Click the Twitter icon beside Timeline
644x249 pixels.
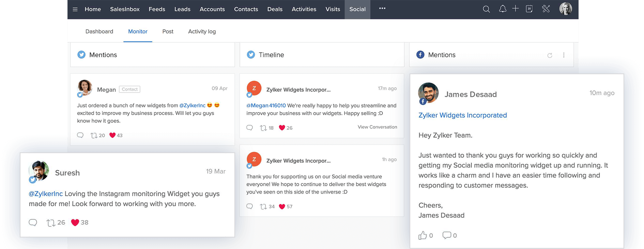tap(251, 55)
